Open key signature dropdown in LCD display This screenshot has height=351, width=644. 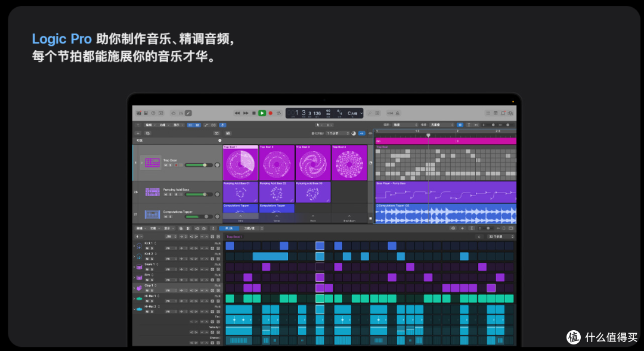(355, 113)
